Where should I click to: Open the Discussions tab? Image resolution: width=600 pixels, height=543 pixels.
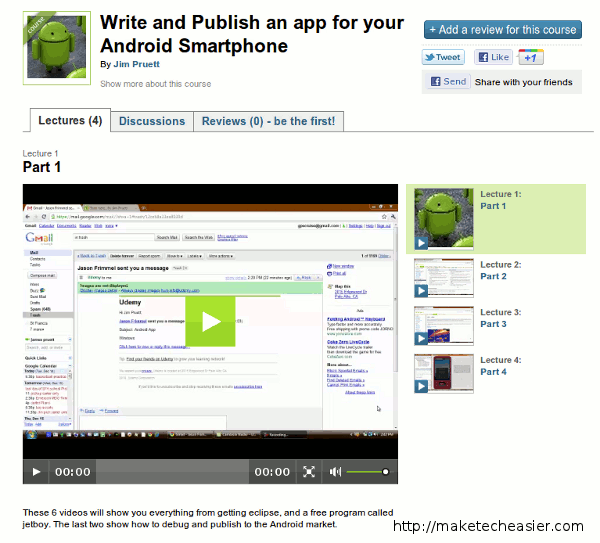(x=152, y=121)
